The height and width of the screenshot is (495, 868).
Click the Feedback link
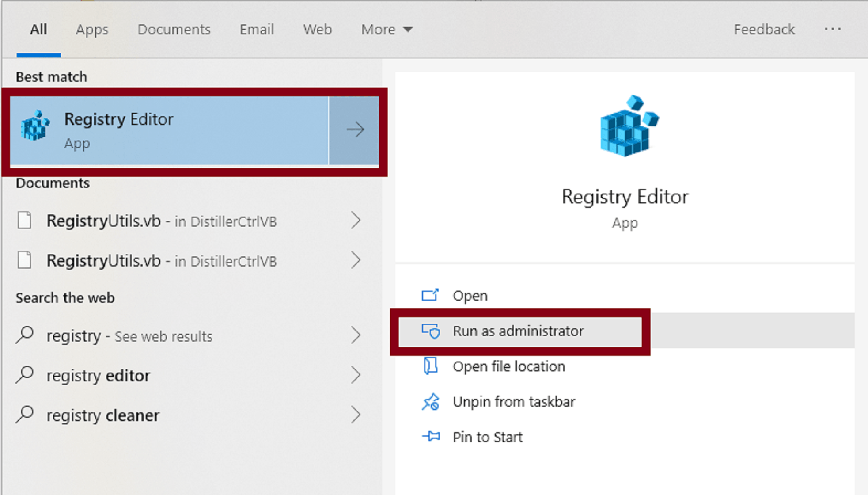coord(764,29)
